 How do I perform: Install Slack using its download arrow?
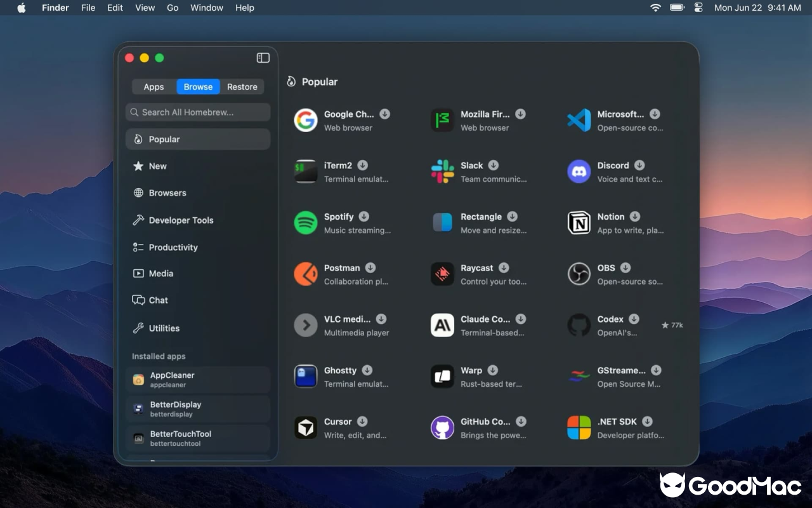(x=493, y=165)
